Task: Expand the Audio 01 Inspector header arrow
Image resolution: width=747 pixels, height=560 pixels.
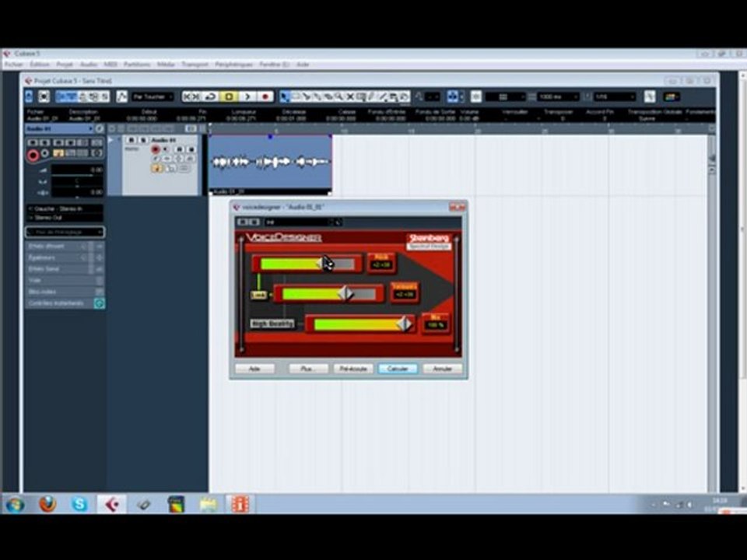Action: click(90, 128)
